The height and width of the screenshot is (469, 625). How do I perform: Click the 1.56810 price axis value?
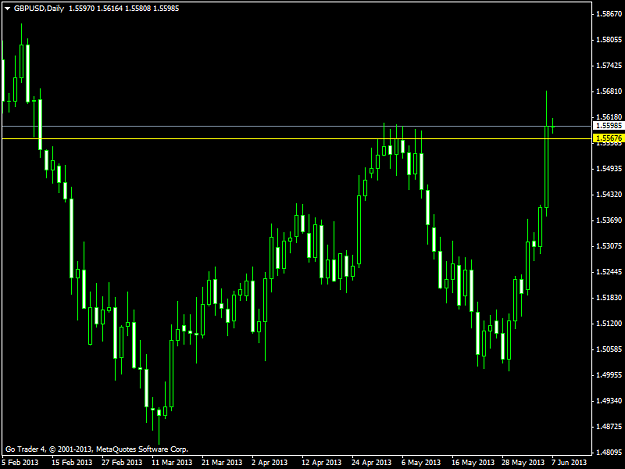coord(609,91)
